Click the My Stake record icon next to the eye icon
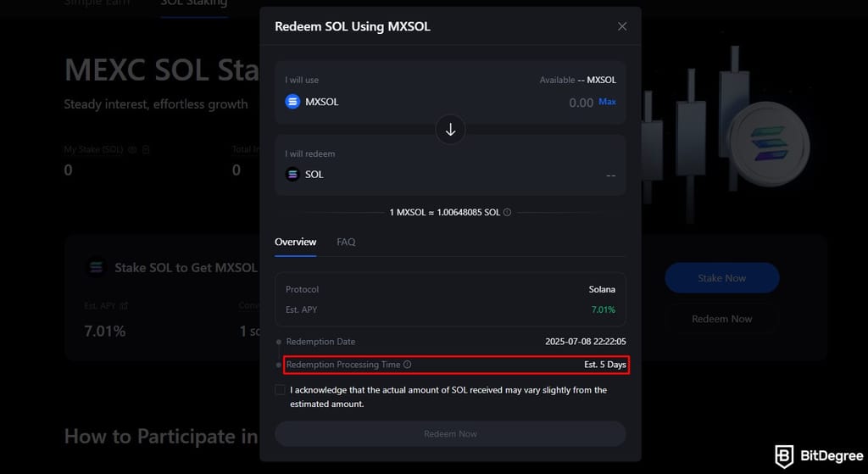The height and width of the screenshot is (474, 868). (146, 150)
